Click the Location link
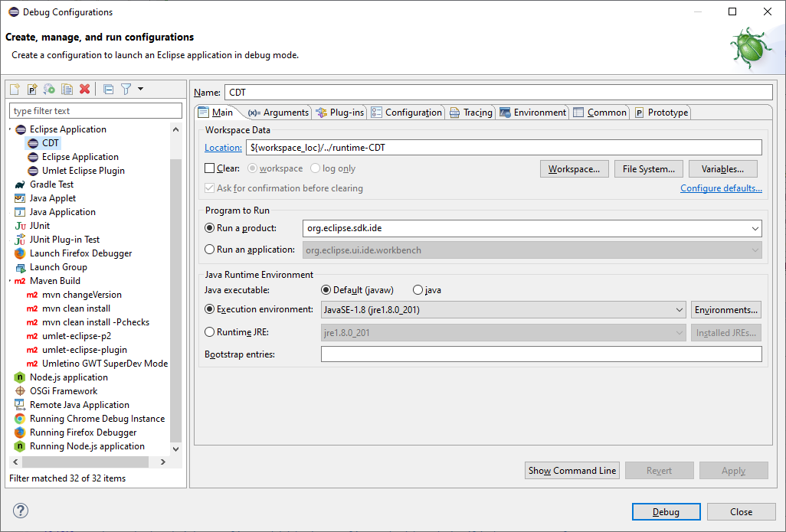Viewport: 786px width, 532px height. point(223,148)
